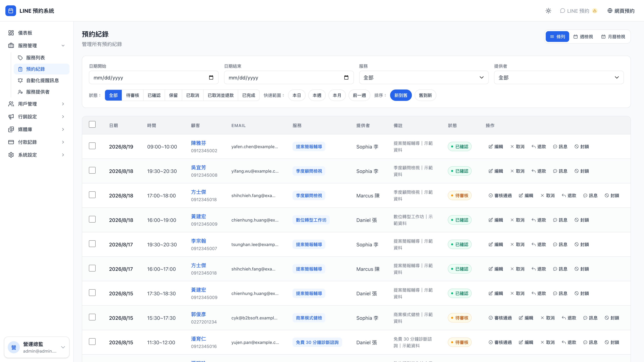Open customer link 潘育仁
The image size is (644, 362).
[199, 339]
